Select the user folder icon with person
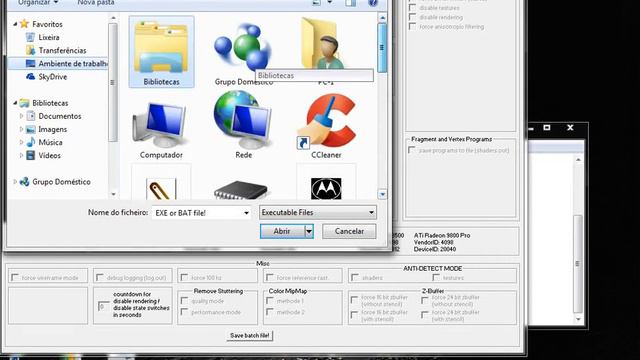 [324, 43]
